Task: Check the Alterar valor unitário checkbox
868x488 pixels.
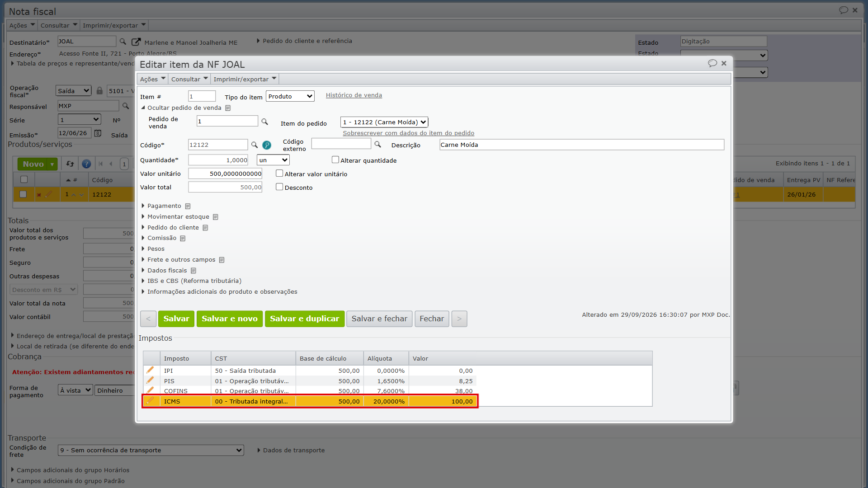Action: pos(279,174)
